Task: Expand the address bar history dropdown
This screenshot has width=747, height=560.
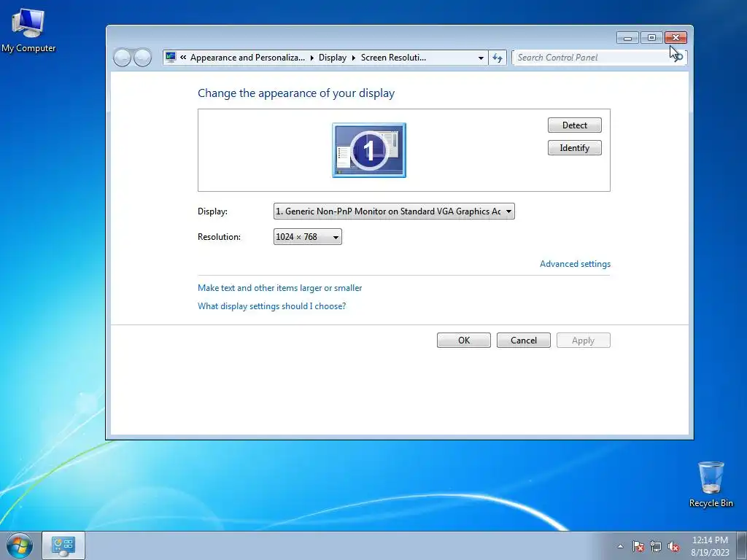Action: (481, 58)
